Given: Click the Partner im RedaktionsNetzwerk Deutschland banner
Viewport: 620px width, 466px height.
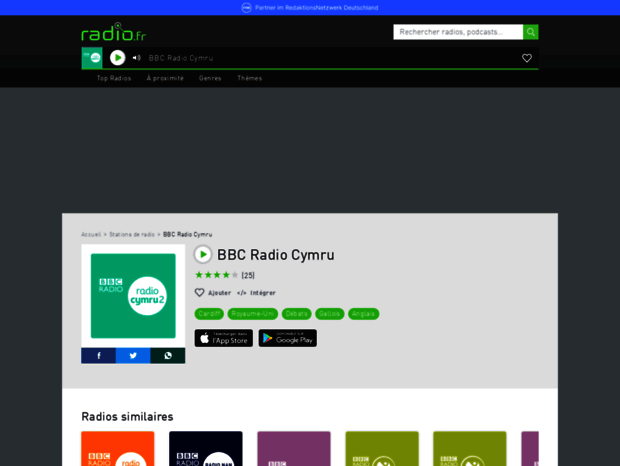Looking at the screenshot, I should 310,8.
